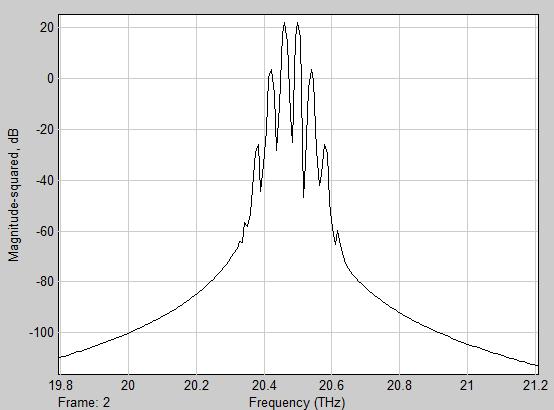Viewport: 554px width, 410px height.
Task: Click the x-axis tick label '20.4'
Action: click(x=264, y=385)
